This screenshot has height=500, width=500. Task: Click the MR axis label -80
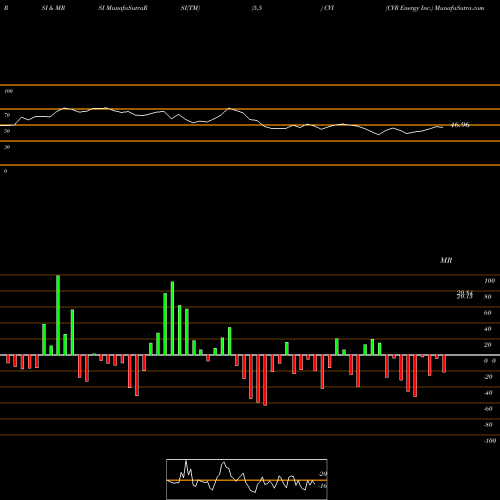point(488,425)
